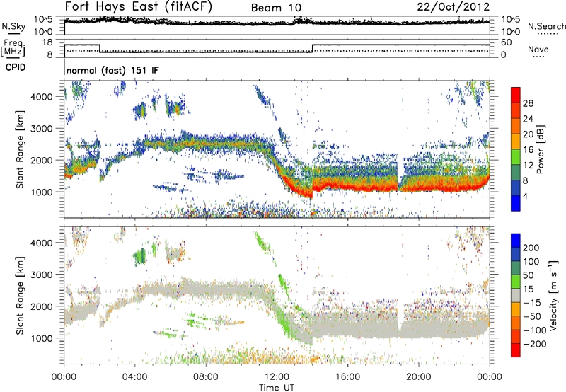Click the '04:00' time axis label

tap(135, 377)
